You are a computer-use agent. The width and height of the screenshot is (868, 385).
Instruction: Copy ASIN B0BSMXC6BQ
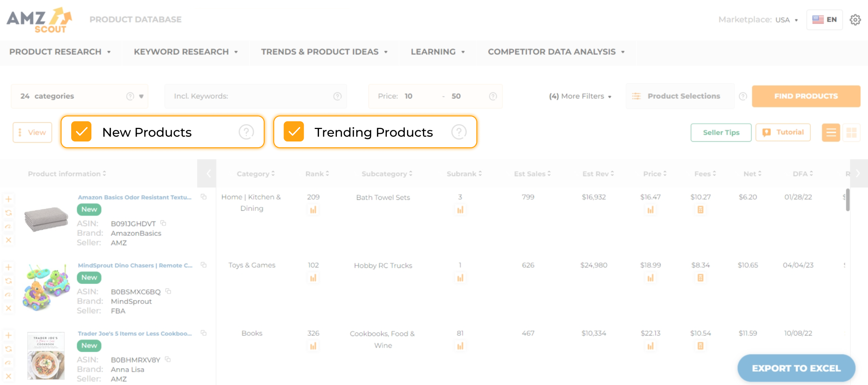click(168, 291)
